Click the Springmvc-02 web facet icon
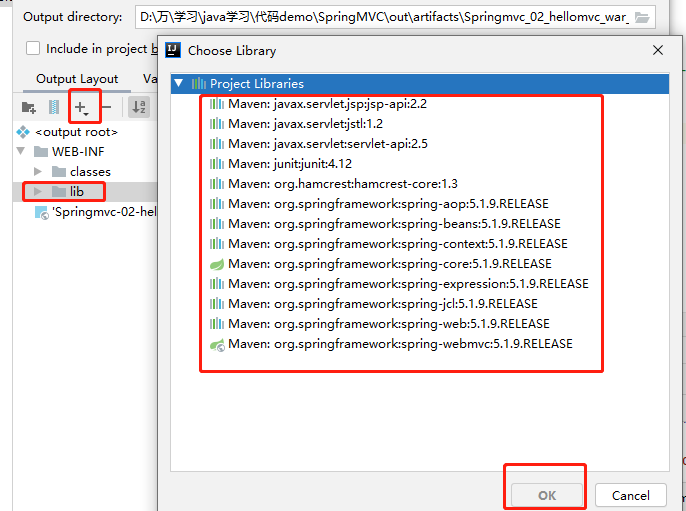The height and width of the screenshot is (511, 686). 42,212
